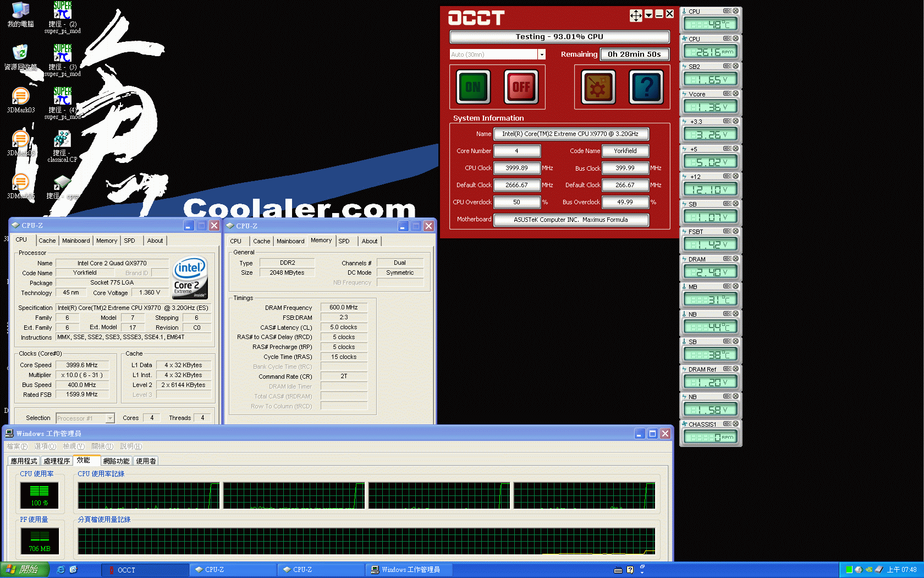The image size is (924, 578).
Task: Click the OCCT CPU Clock value 3999.89
Action: tap(517, 168)
